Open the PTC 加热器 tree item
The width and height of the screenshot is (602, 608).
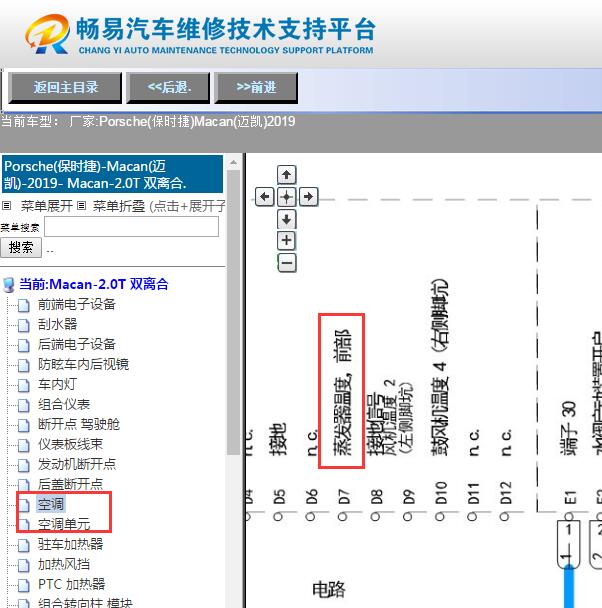[x=72, y=584]
